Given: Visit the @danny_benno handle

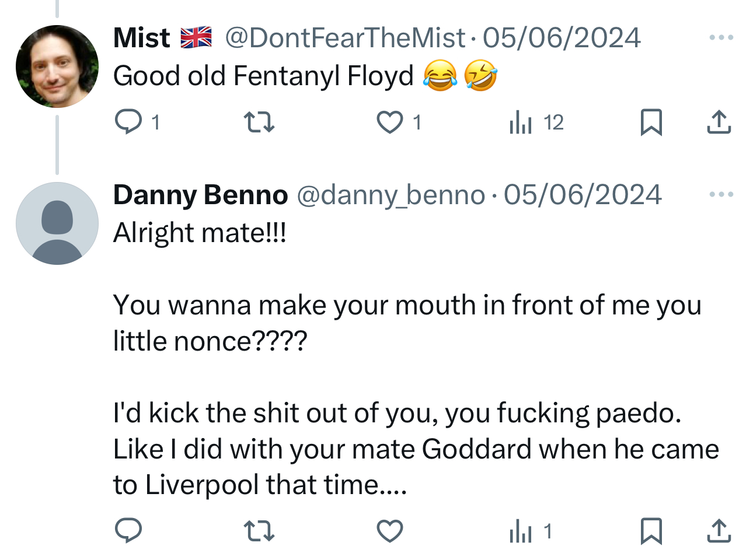Looking at the screenshot, I should pos(391,195).
